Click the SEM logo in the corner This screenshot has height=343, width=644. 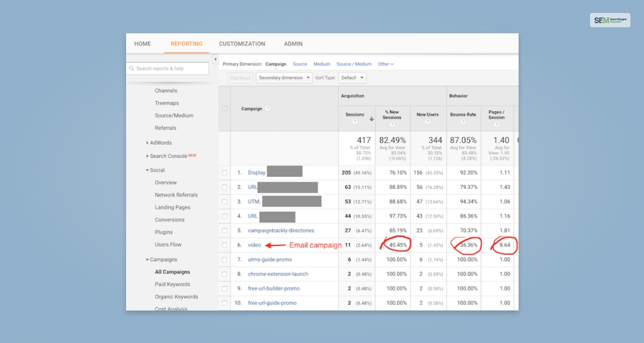click(x=610, y=21)
